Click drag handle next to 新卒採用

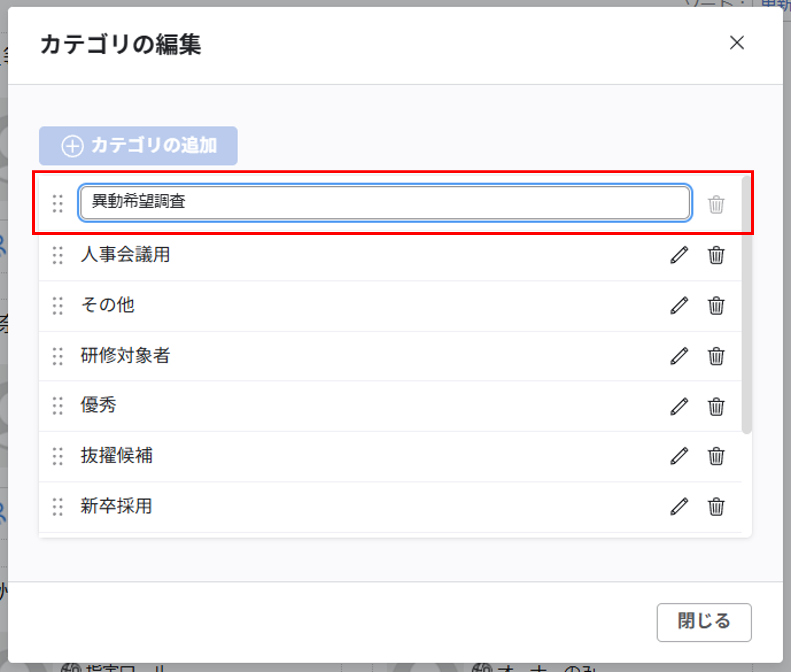click(x=57, y=507)
